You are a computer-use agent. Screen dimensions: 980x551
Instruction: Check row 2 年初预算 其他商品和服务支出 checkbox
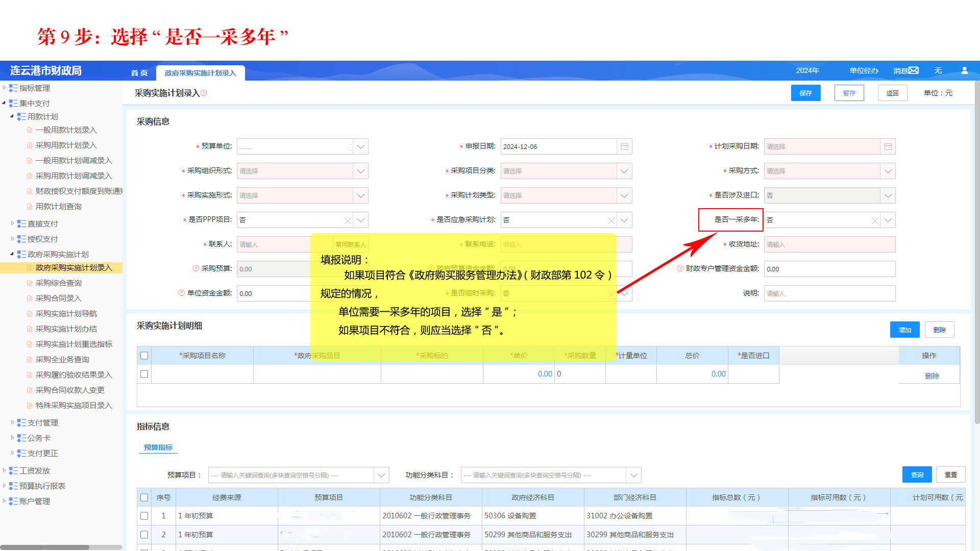144,535
